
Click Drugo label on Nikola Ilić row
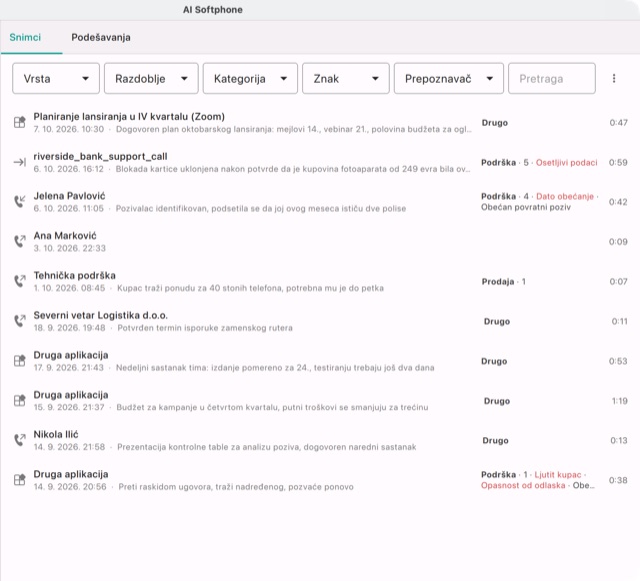[x=496, y=441]
